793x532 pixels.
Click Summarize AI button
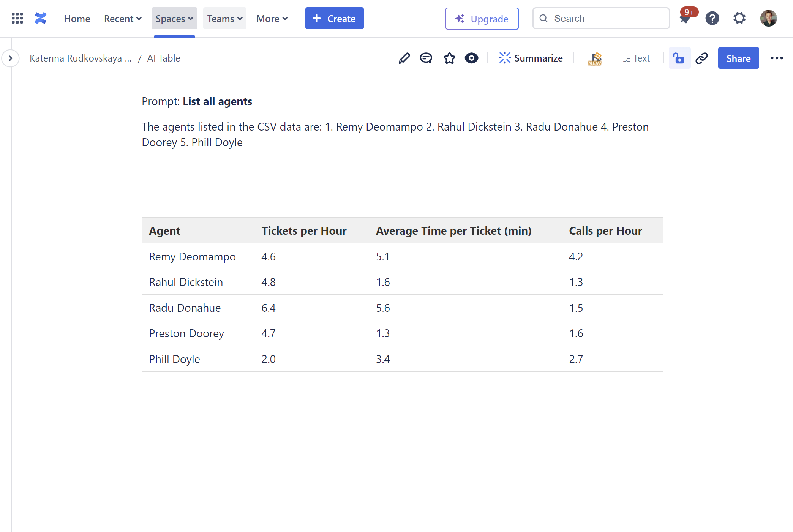pos(531,58)
